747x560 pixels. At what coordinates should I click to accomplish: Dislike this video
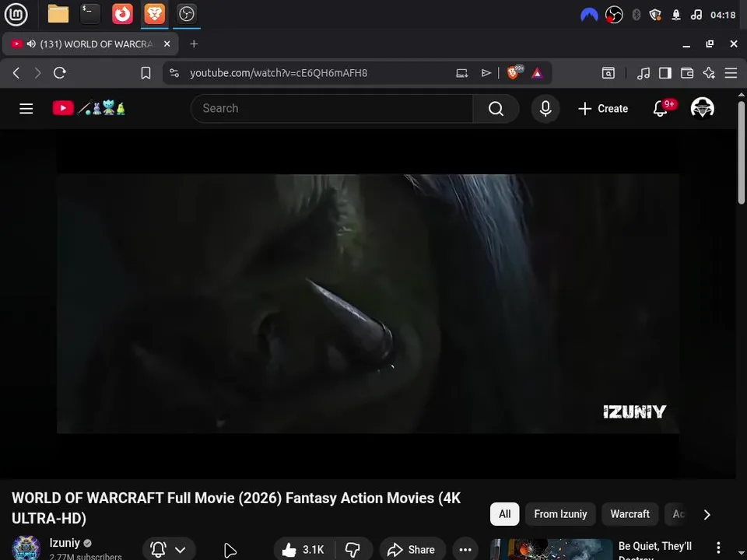click(353, 550)
